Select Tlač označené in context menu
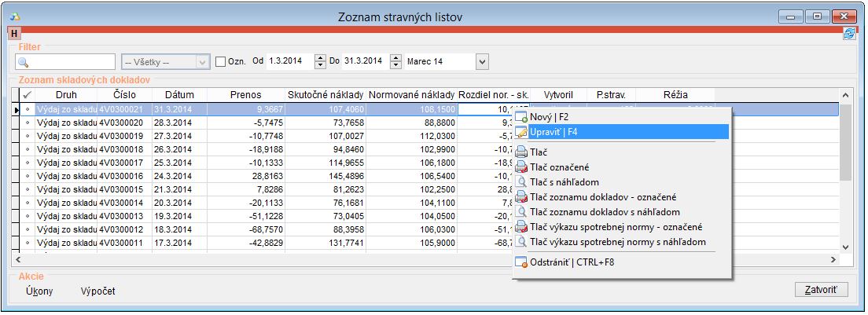Image resolution: width=868 pixels, height=315 pixels. click(x=560, y=167)
